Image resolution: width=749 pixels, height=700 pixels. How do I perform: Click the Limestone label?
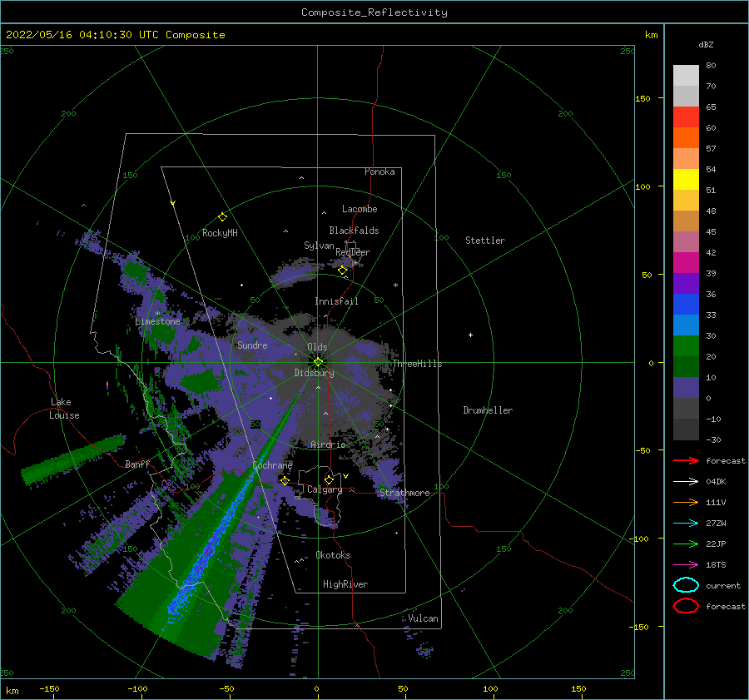click(x=157, y=321)
